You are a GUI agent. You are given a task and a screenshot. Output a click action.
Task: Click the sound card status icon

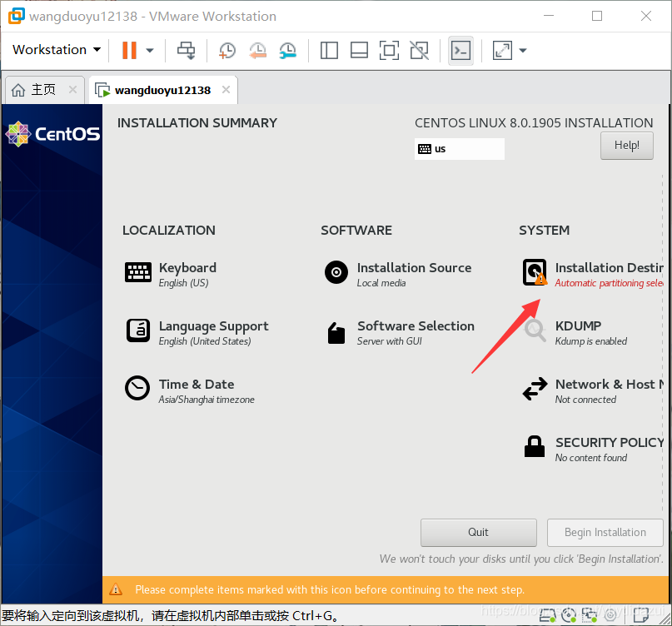coord(610,615)
